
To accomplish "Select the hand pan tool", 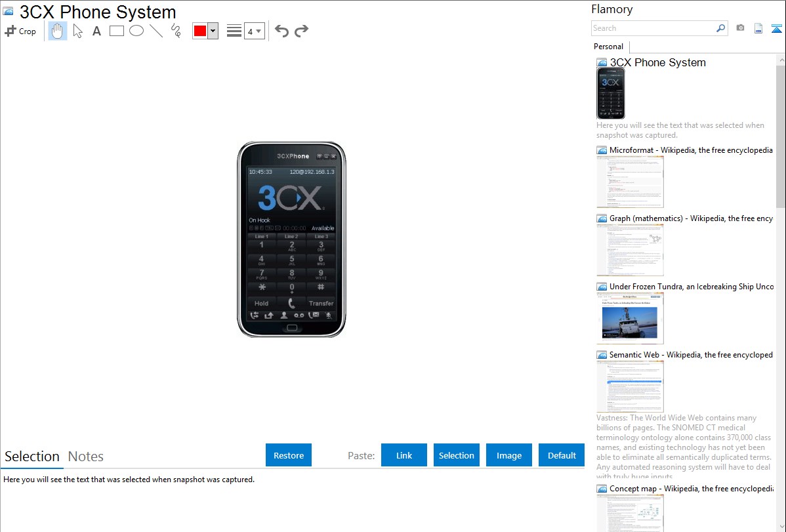I will point(58,31).
